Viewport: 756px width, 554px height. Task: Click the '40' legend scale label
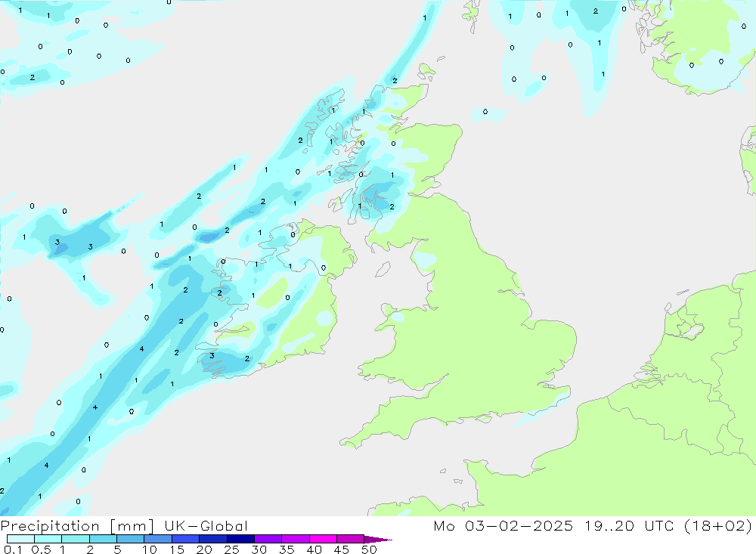314,549
